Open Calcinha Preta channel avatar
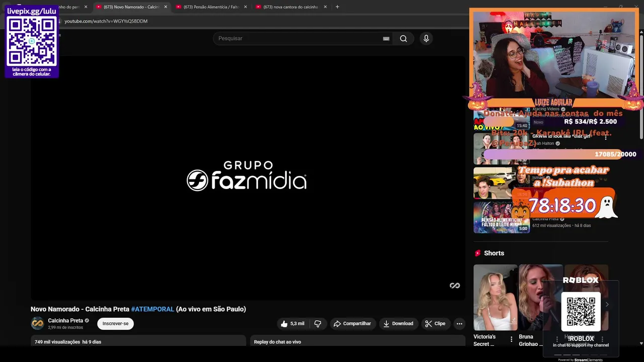The image size is (644, 362). pyautogui.click(x=37, y=323)
